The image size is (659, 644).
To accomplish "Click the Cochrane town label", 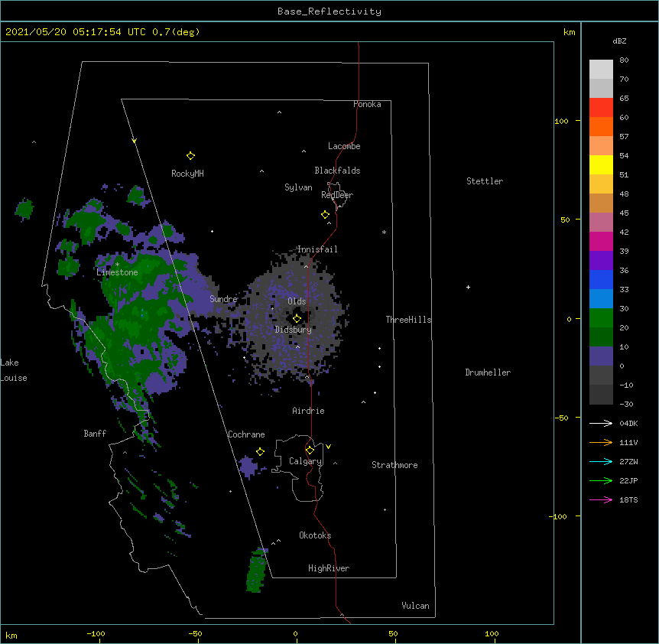I will tap(246, 434).
